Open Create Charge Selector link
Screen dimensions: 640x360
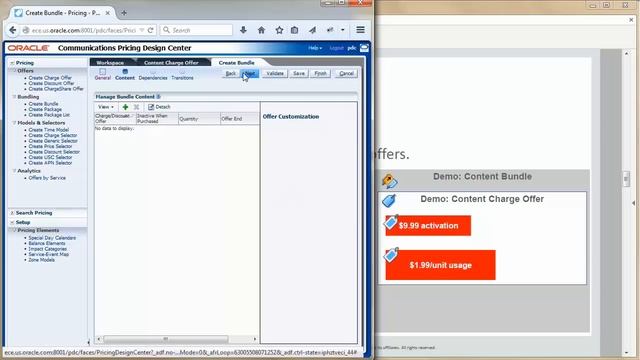click(x=53, y=136)
